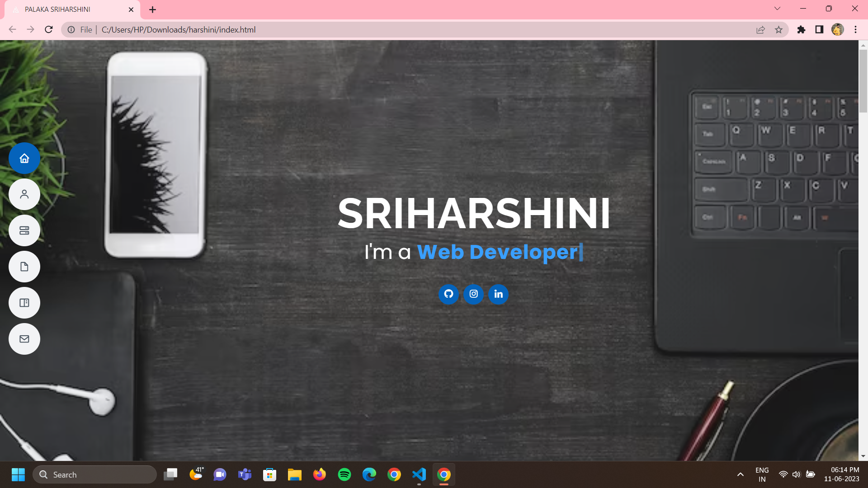Open Task View on the taskbar
868x488 pixels.
(x=170, y=474)
